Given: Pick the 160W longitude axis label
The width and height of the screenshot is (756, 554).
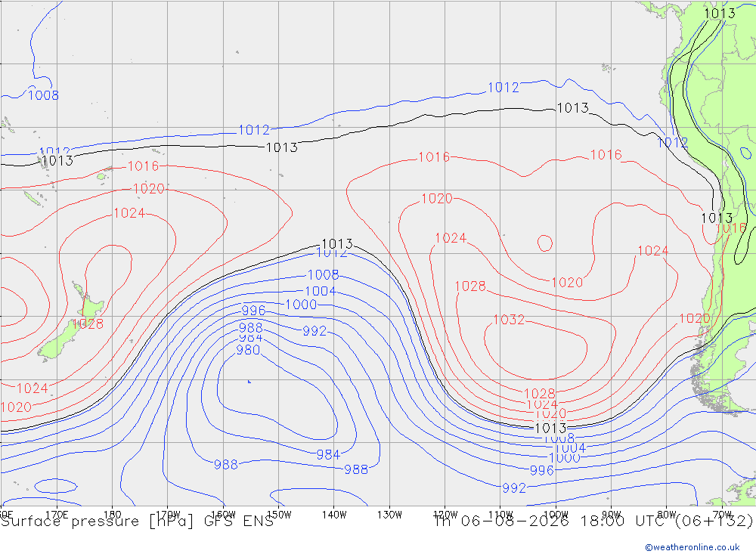Looking at the screenshot, I should pos(223,515).
